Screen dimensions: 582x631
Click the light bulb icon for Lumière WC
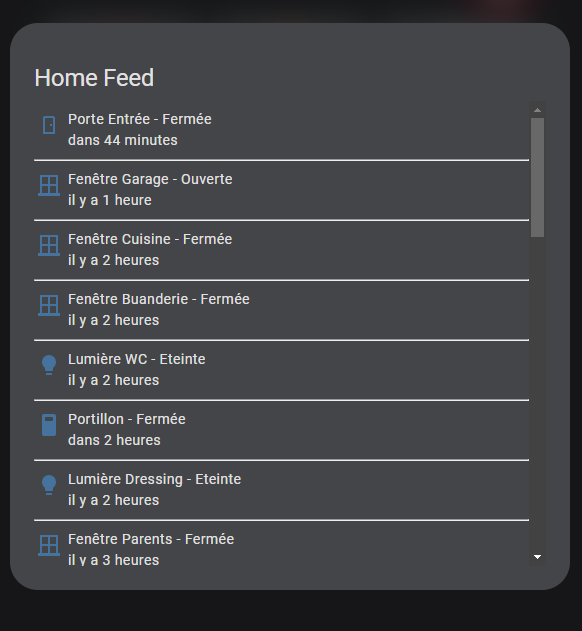[x=49, y=365]
